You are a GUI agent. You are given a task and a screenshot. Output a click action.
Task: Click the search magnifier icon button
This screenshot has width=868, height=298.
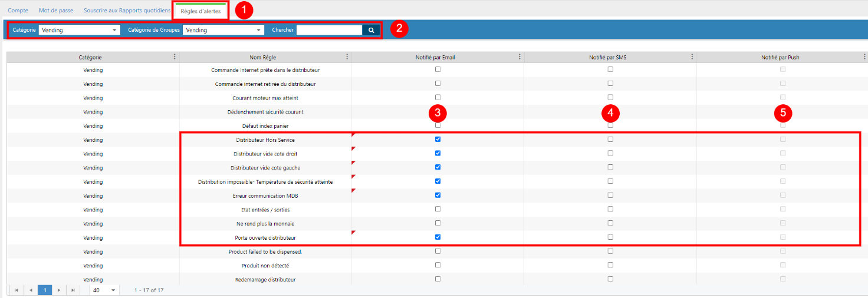(x=371, y=30)
